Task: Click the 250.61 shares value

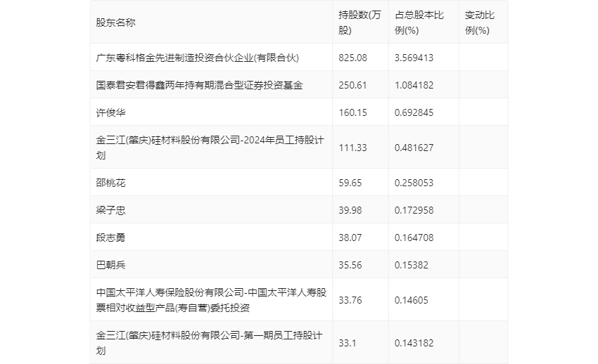Action: click(x=352, y=85)
